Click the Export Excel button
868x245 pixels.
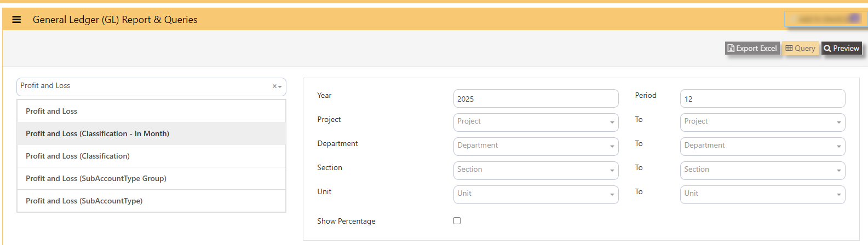[752, 48]
